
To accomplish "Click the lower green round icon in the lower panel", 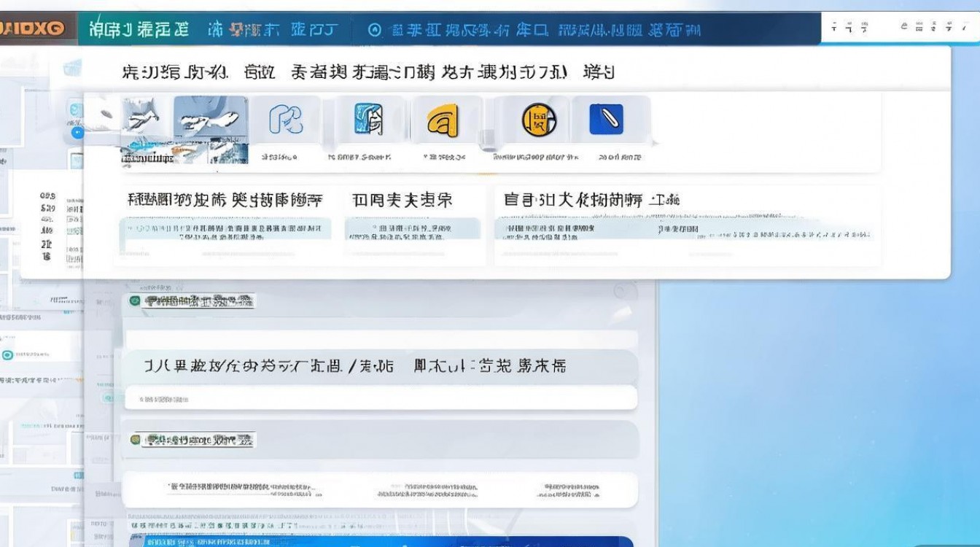I will [x=135, y=440].
